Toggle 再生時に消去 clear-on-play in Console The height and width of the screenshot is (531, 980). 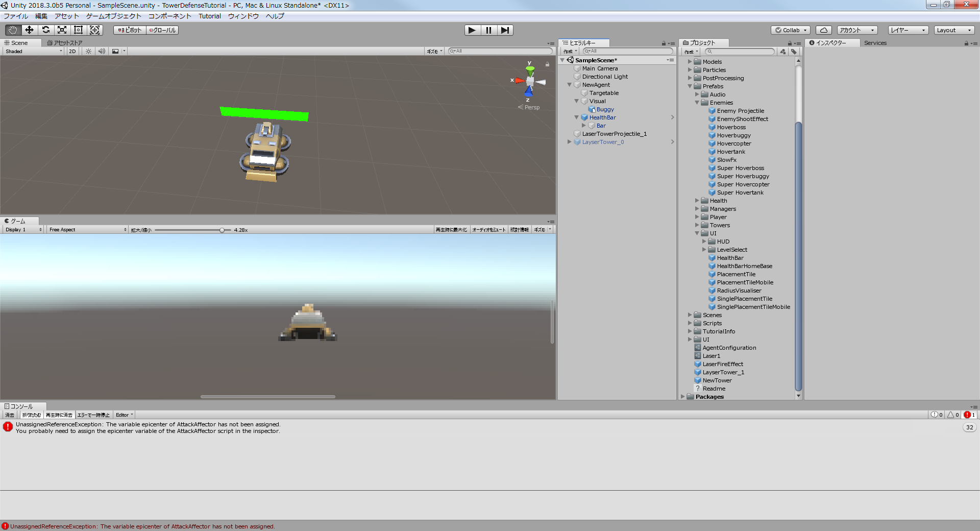point(59,415)
